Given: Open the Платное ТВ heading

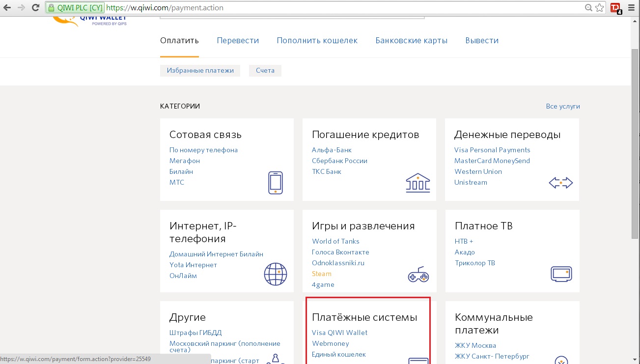Looking at the screenshot, I should [x=484, y=226].
